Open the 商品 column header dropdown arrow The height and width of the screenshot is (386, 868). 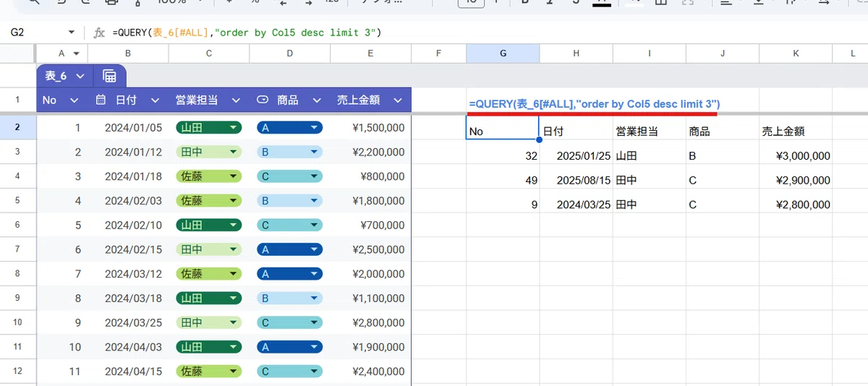(x=315, y=100)
